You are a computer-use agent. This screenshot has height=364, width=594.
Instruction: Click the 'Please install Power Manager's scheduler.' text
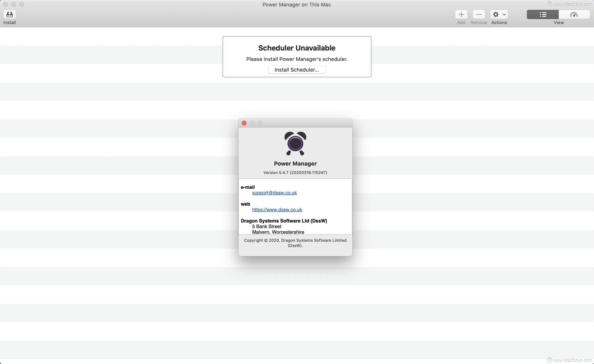297,59
